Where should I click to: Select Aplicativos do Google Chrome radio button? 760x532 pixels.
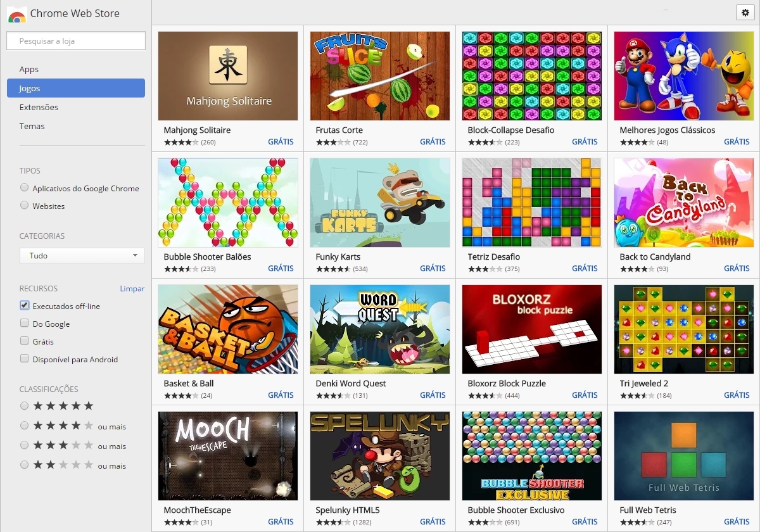pyautogui.click(x=25, y=187)
